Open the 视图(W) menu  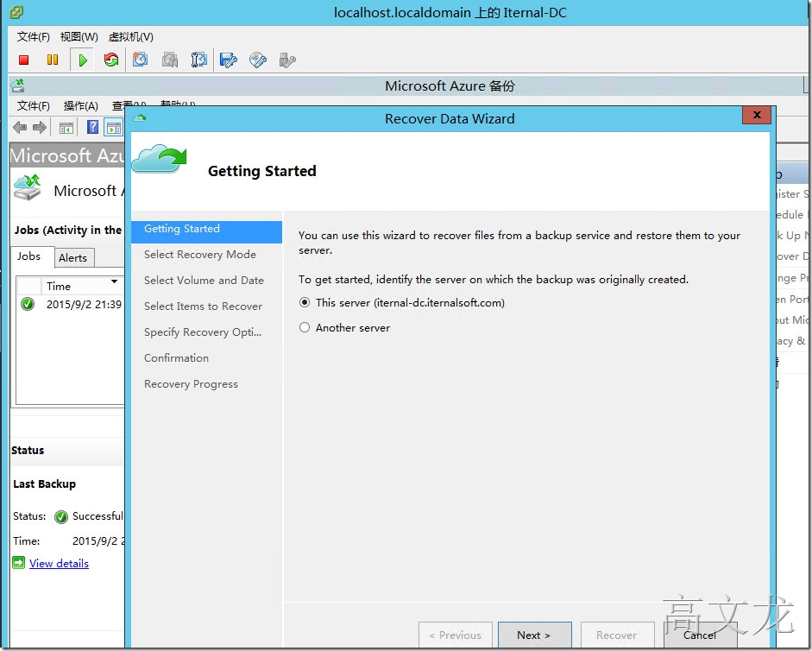pyautogui.click(x=79, y=37)
